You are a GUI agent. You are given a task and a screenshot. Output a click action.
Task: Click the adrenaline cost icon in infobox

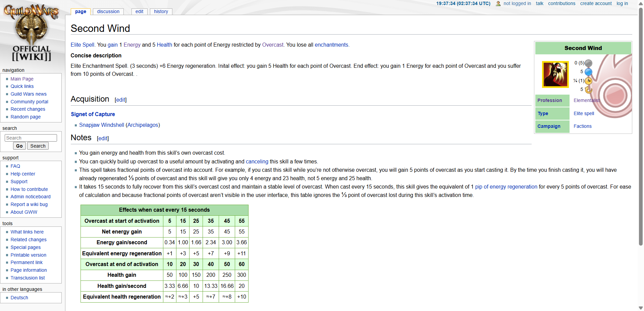[588, 63]
